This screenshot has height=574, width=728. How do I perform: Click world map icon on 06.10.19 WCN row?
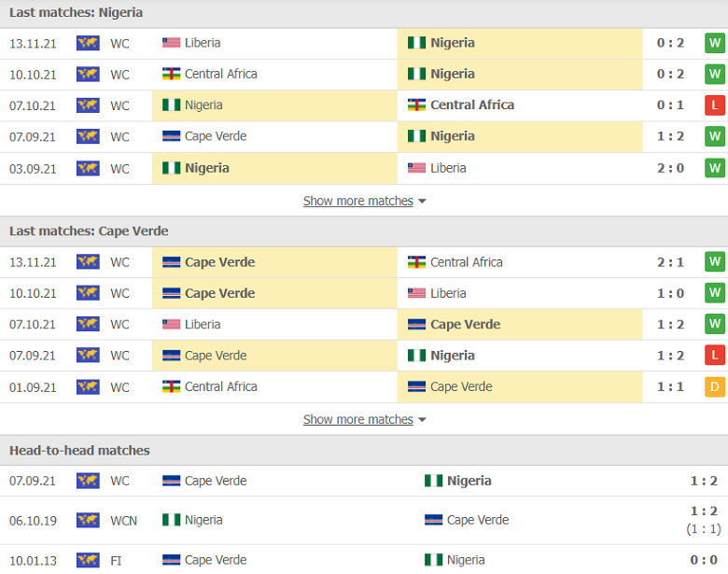click(88, 520)
